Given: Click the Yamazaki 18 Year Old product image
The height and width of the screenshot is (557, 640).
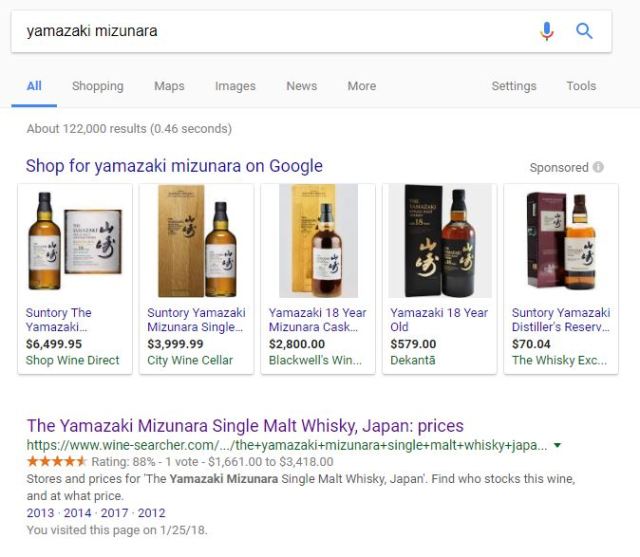Looking at the screenshot, I should click(x=440, y=241).
